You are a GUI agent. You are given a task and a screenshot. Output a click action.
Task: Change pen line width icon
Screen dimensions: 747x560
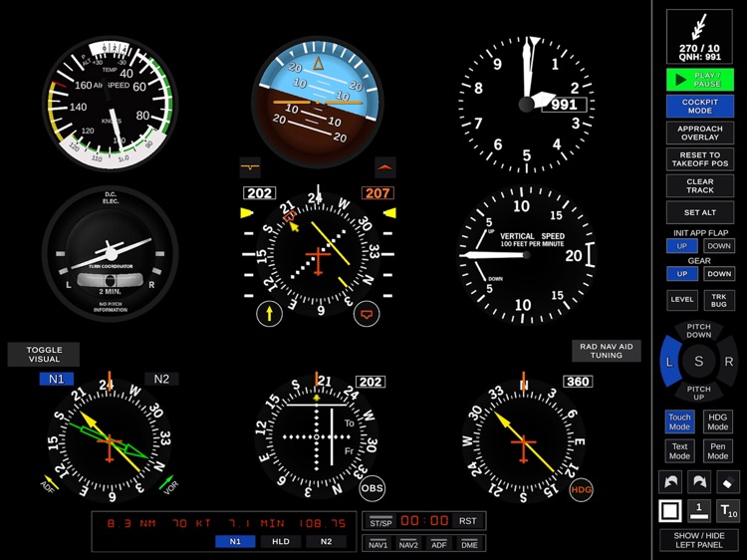point(699,511)
